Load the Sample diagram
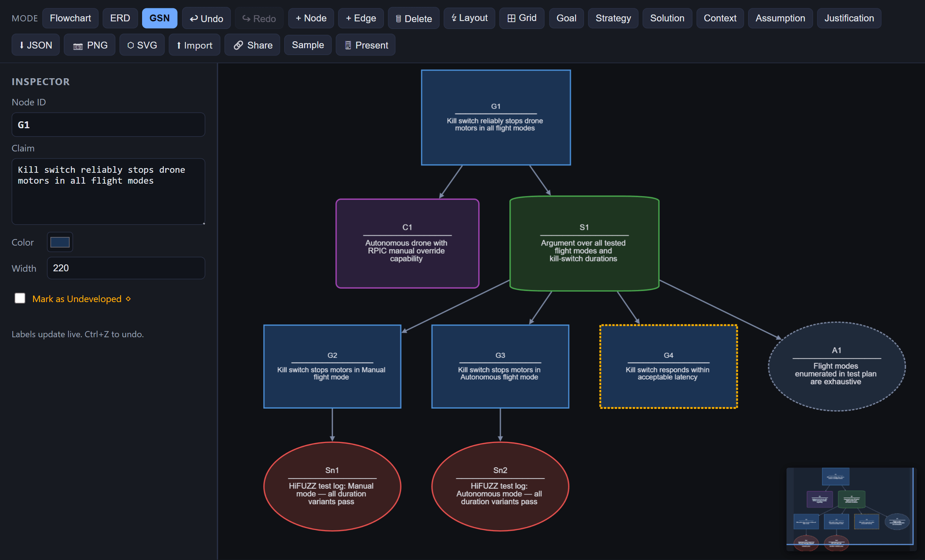The image size is (925, 560). coord(308,45)
